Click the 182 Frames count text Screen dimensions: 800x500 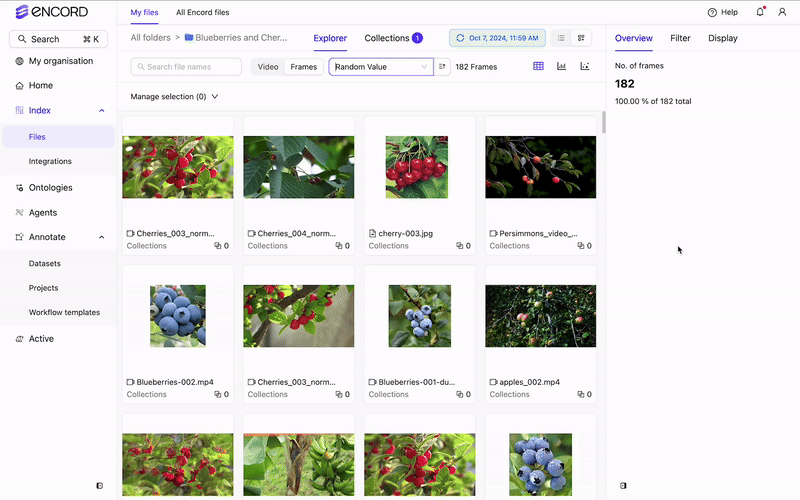point(476,67)
